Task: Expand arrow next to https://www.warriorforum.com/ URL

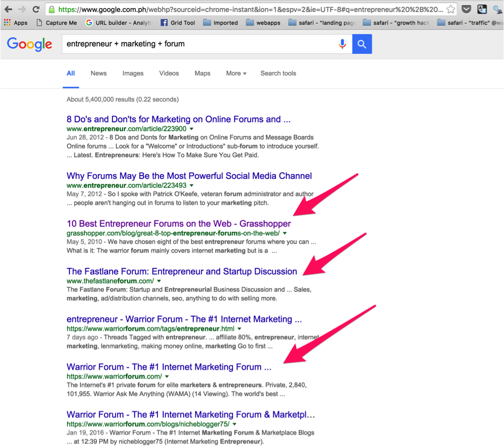Action: click(167, 376)
